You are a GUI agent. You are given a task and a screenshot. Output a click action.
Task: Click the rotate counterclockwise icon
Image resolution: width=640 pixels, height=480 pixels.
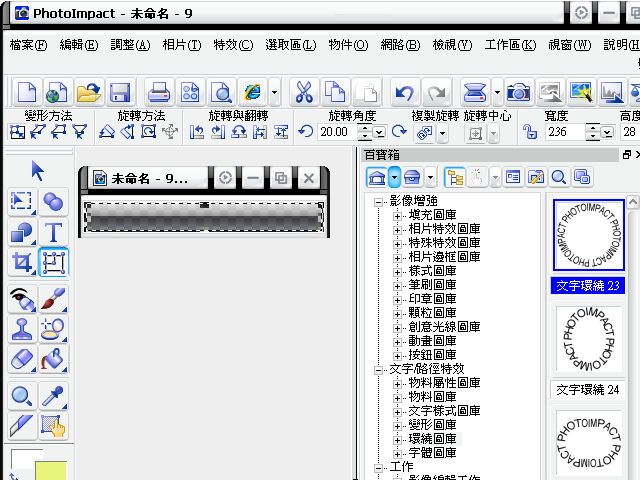coord(305,131)
